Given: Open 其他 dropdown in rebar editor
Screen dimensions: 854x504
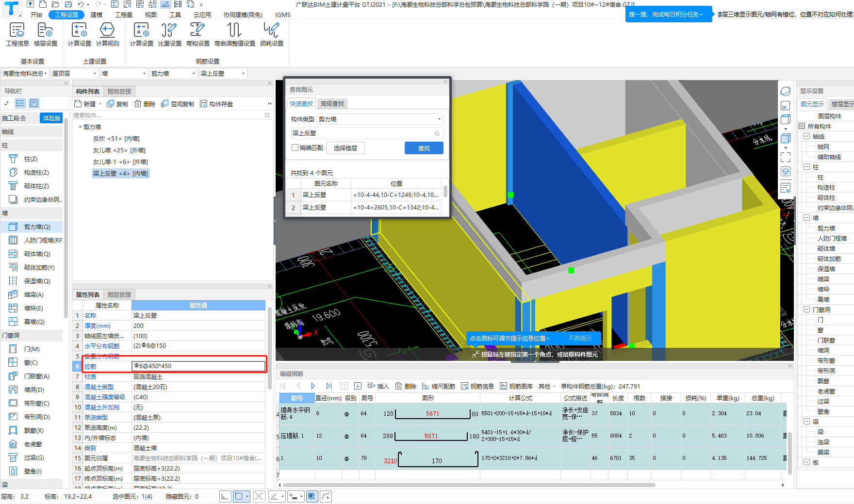Looking at the screenshot, I should [x=547, y=386].
